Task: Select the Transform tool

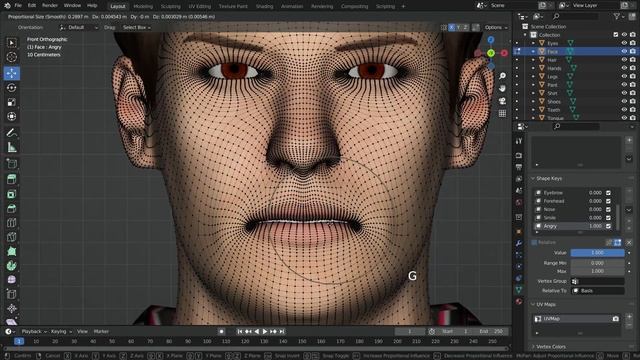Action: (x=11, y=117)
